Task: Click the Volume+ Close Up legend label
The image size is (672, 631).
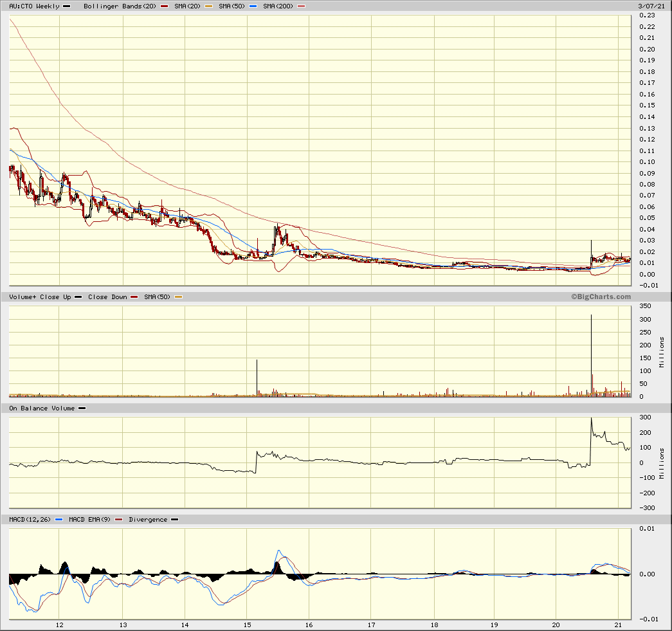Action: tap(40, 297)
